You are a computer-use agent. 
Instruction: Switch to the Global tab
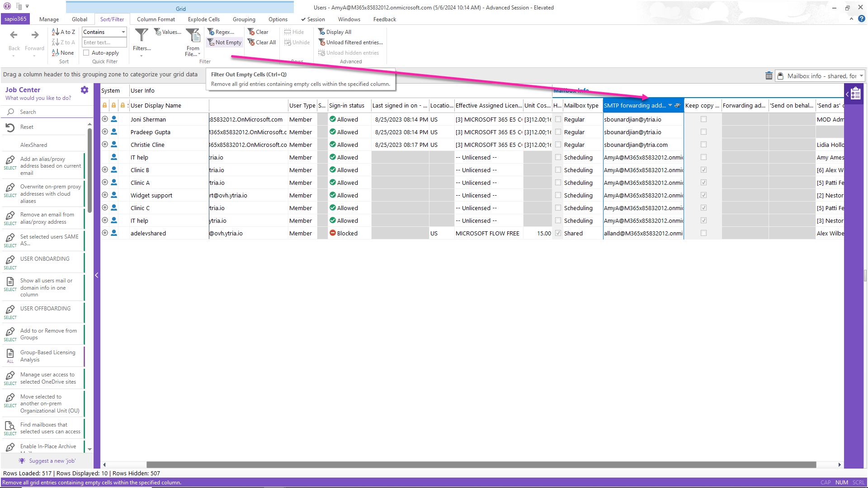coord(80,19)
